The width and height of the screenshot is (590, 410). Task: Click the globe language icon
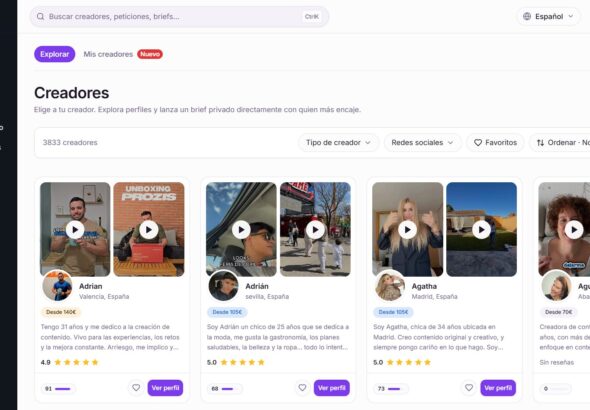tap(527, 16)
